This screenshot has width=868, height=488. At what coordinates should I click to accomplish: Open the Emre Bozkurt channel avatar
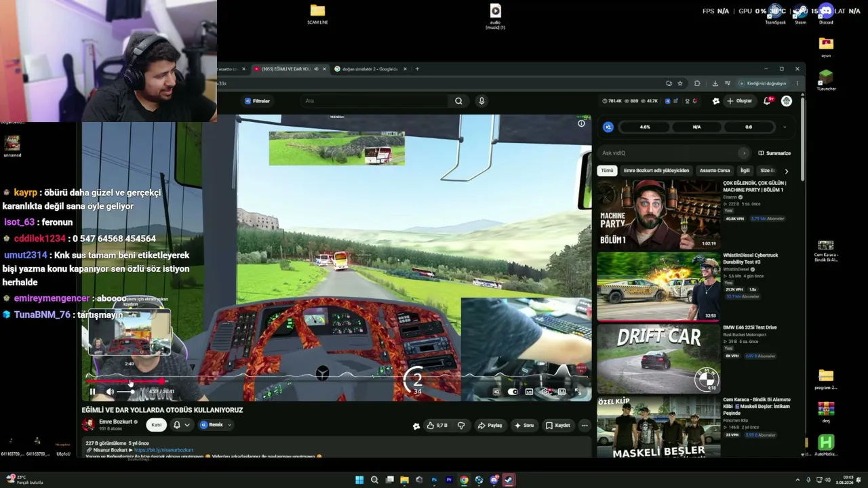pyautogui.click(x=88, y=425)
